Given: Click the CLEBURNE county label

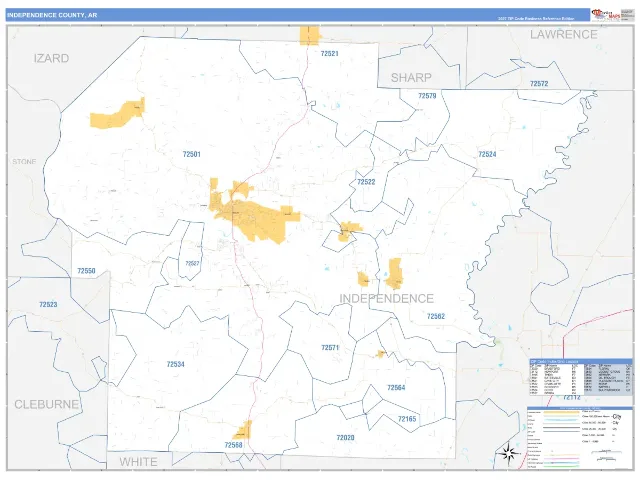Looking at the screenshot, I should click(x=47, y=404).
